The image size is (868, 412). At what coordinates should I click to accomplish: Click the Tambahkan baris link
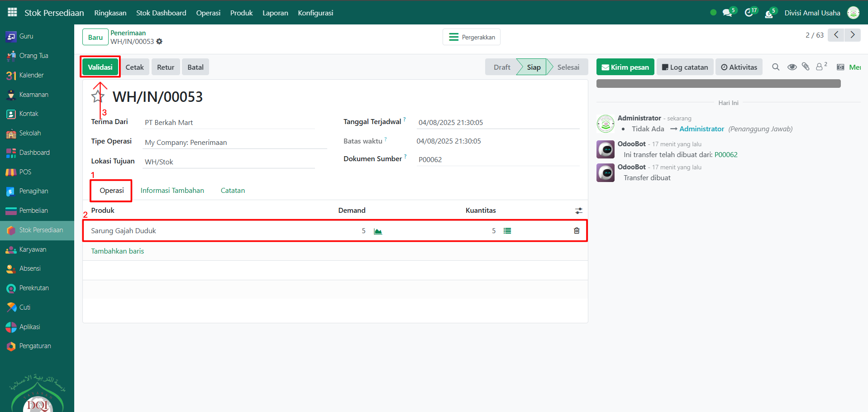(x=118, y=251)
